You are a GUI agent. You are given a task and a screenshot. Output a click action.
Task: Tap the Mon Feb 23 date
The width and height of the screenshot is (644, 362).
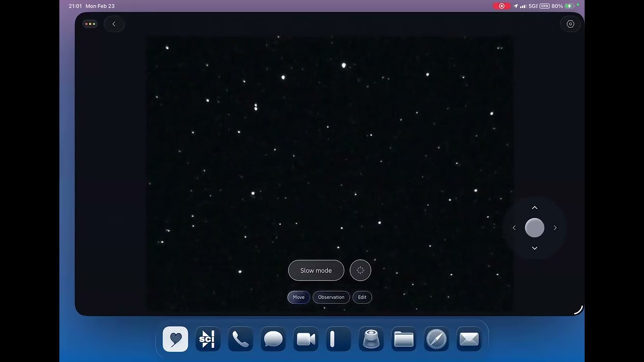point(100,6)
